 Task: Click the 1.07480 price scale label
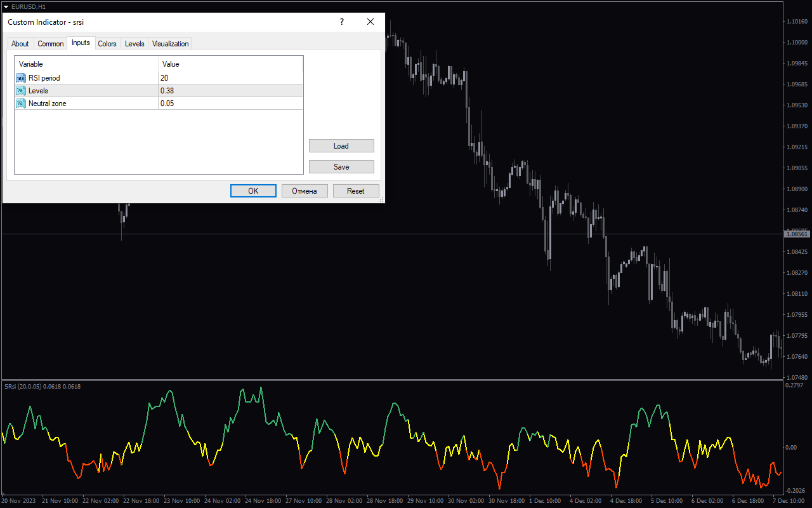coord(797,377)
